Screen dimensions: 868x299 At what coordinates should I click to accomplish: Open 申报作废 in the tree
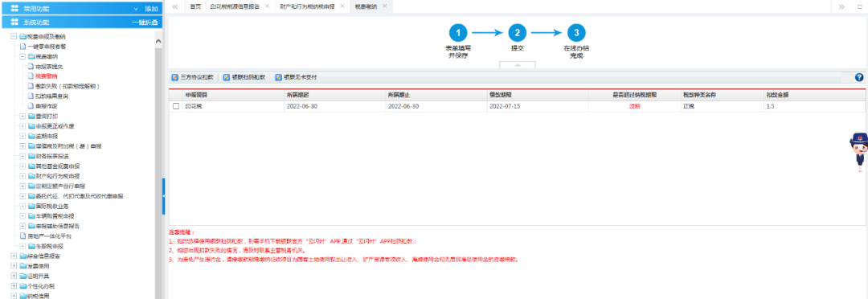point(47,106)
